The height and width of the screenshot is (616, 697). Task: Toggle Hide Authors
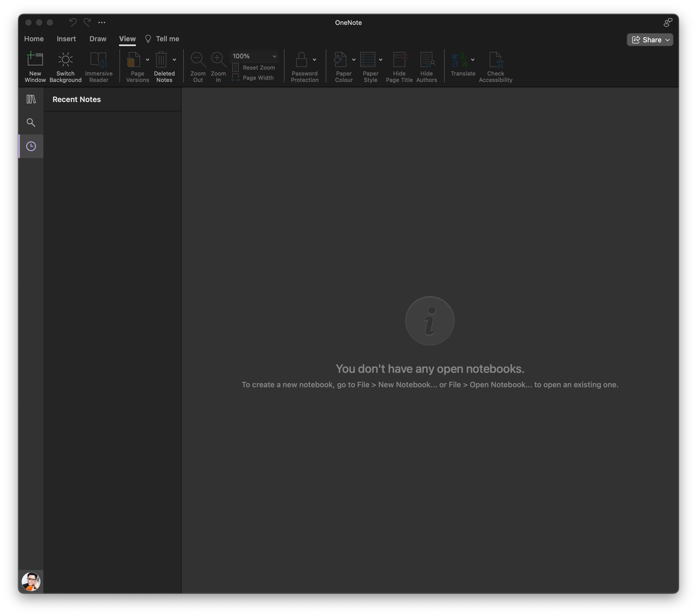427,60
